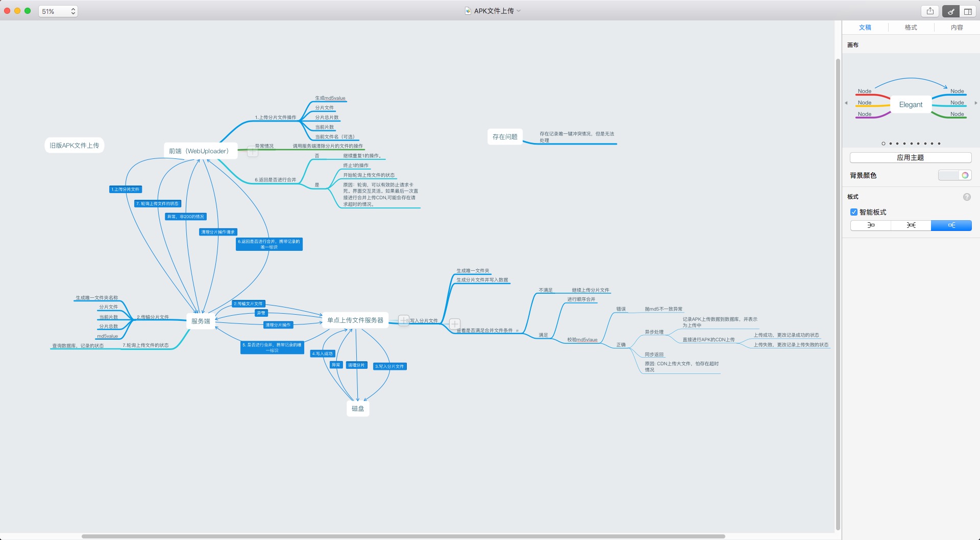Select the blue label 异常、非200的情况
This screenshot has width=980, height=540.
186,217
